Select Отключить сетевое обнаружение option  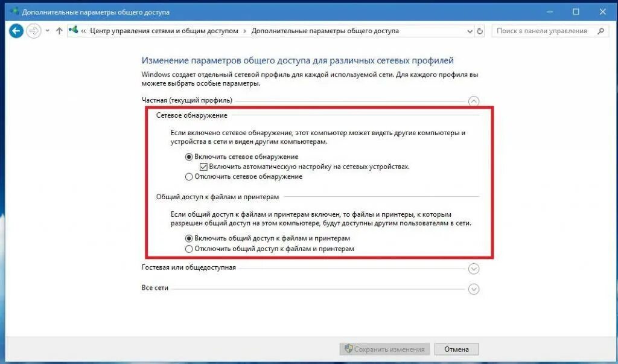[189, 177]
